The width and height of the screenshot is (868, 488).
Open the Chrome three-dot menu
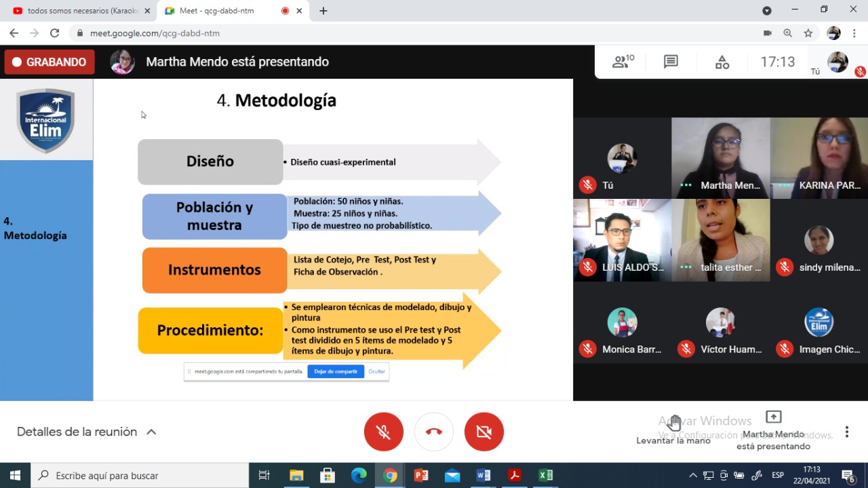(854, 33)
